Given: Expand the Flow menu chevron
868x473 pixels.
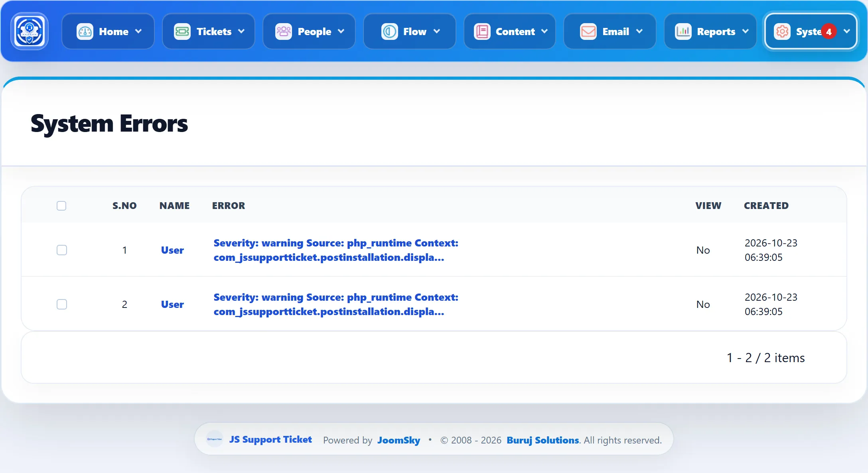Looking at the screenshot, I should click(437, 32).
